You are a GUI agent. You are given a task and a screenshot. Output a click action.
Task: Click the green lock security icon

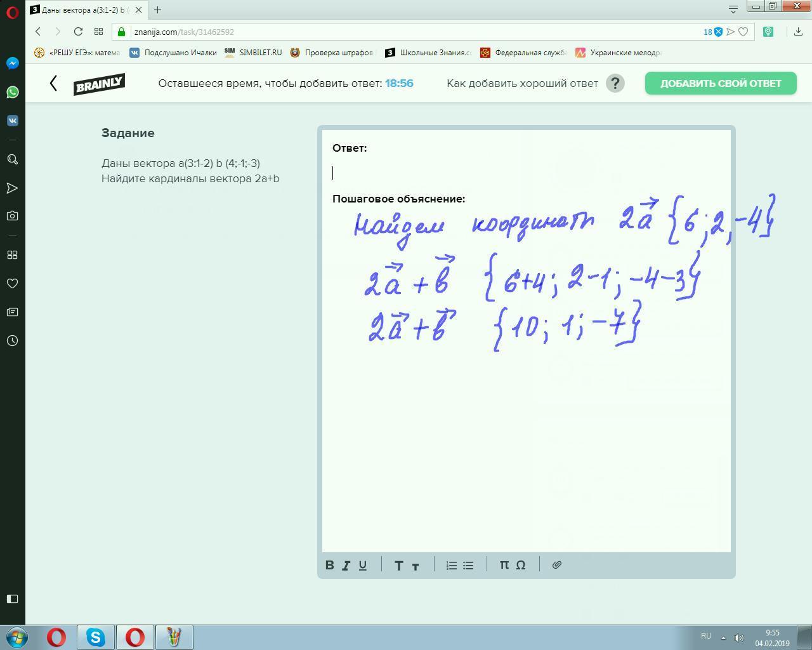(x=122, y=32)
